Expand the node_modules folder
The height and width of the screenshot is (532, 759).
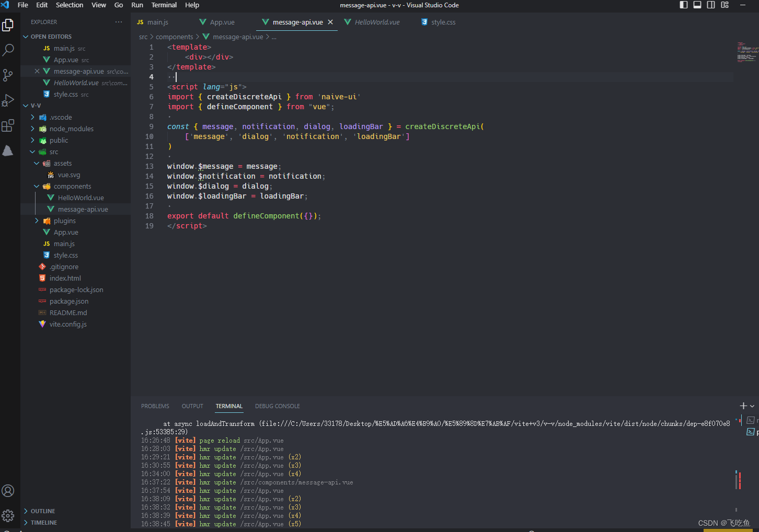coord(75,129)
